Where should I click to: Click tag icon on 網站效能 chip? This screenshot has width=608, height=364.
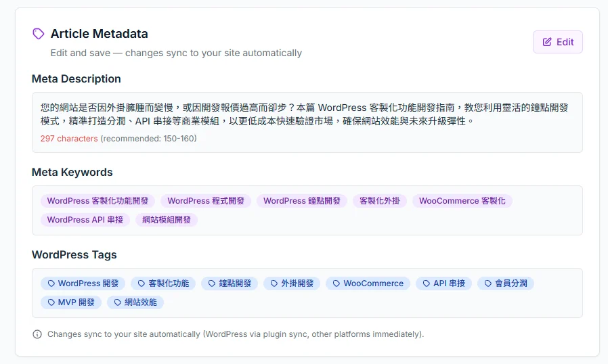coord(118,302)
